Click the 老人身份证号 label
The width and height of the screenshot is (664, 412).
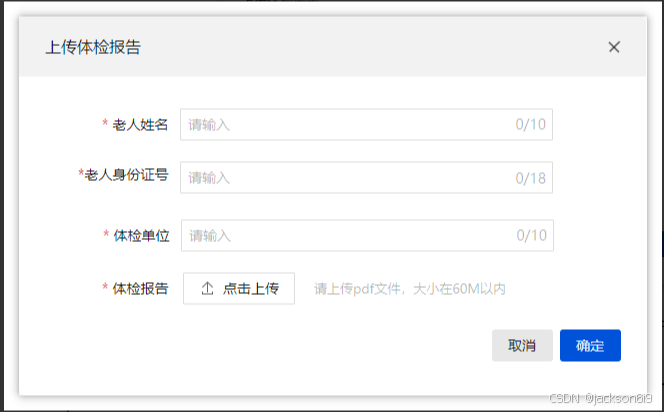coord(127,174)
